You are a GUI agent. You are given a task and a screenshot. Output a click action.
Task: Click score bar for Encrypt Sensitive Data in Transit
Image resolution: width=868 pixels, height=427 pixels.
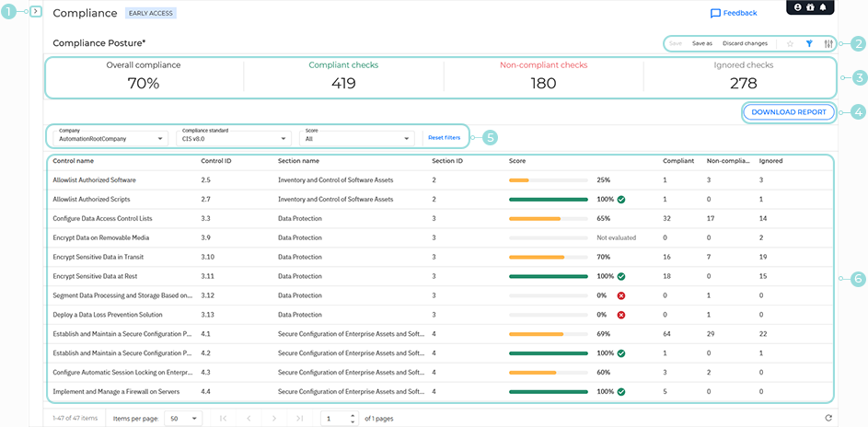(x=548, y=257)
